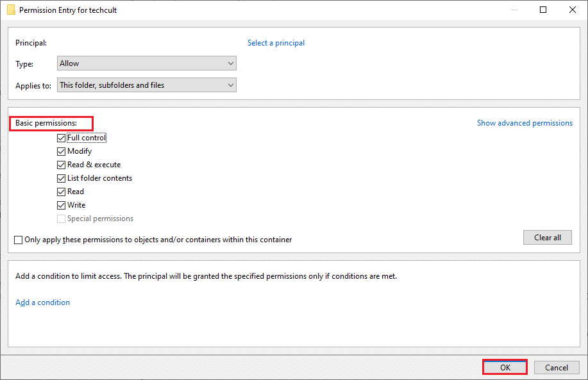Viewport: 588px width, 380px height.
Task: Maximize the Permission Entry window
Action: pos(543,10)
